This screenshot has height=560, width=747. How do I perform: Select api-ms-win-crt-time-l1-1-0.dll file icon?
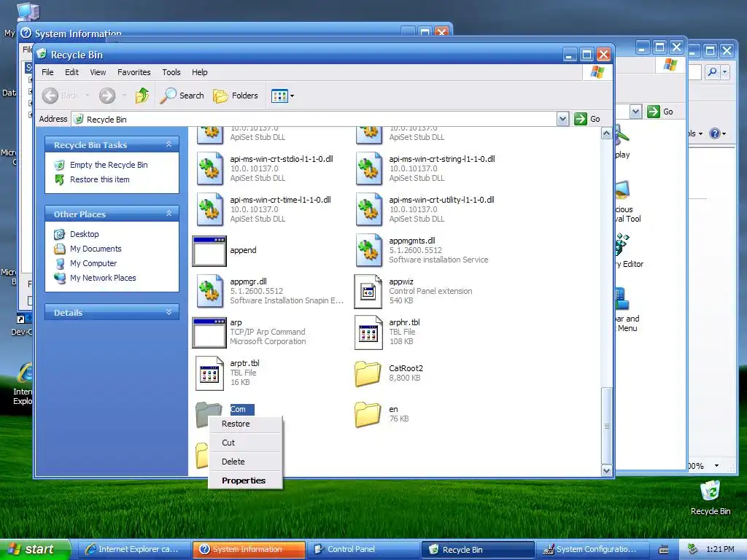(209, 209)
